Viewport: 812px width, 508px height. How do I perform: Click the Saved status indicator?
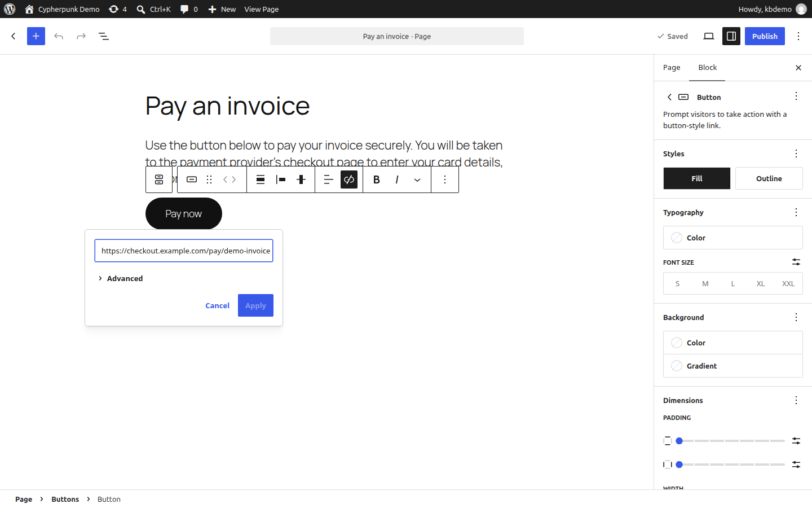click(672, 36)
